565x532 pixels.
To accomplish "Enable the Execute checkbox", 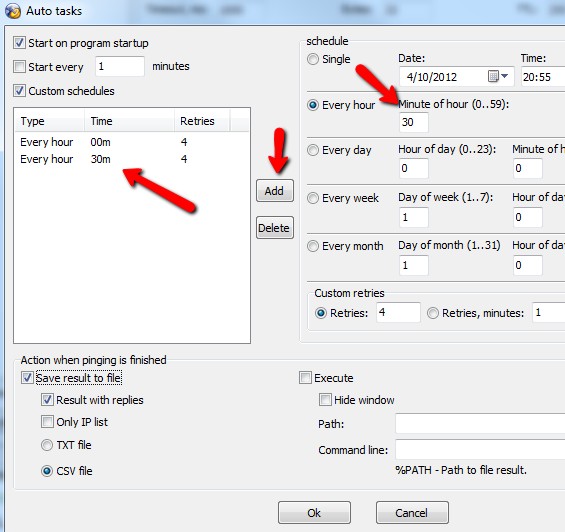I will click(305, 378).
